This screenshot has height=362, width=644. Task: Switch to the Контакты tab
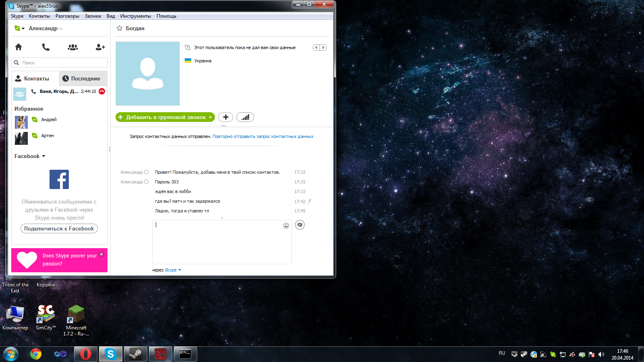pyautogui.click(x=35, y=78)
